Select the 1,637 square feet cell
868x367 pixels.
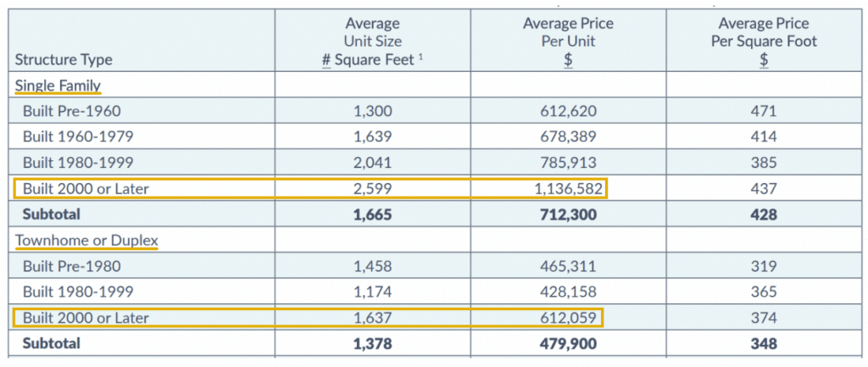pyautogui.click(x=372, y=318)
